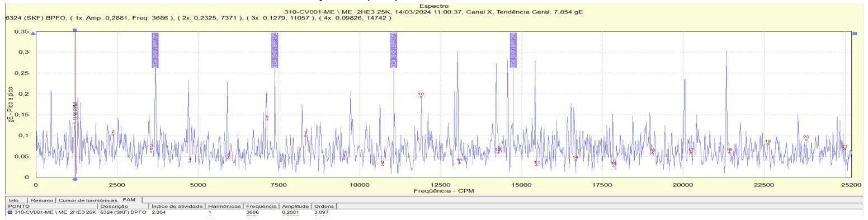Select the BPFO x4 label near 14750 CPM

pos(513,50)
